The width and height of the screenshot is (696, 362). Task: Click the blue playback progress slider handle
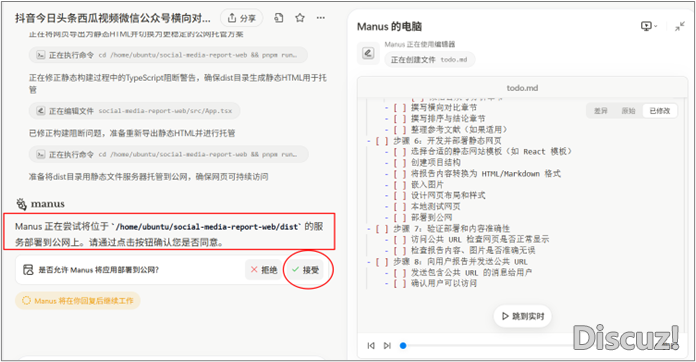pos(403,346)
